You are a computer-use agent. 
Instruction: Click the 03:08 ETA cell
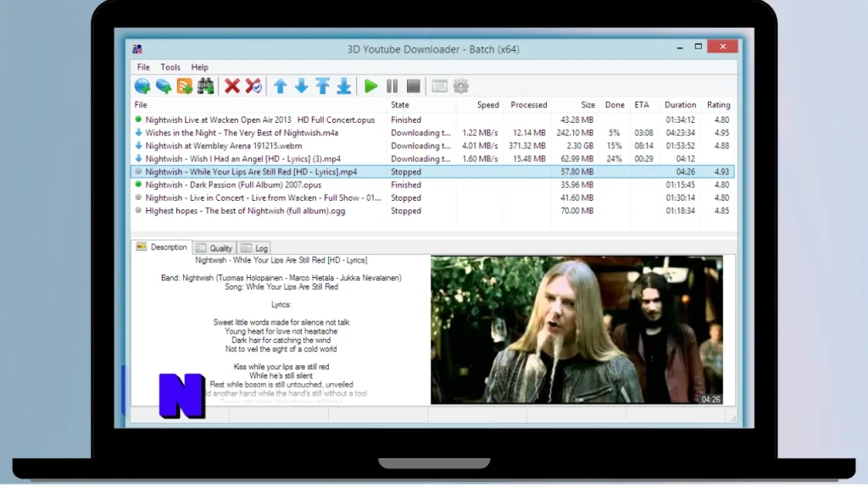644,133
